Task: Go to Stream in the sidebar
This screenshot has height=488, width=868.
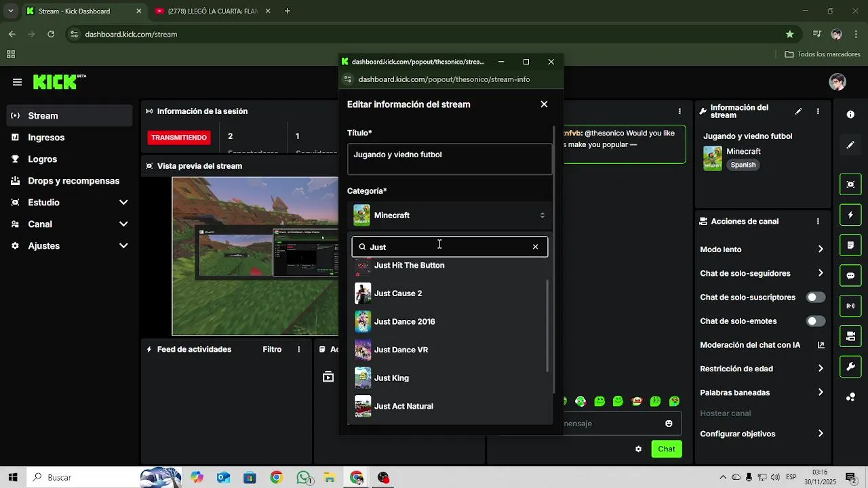Action: click(69, 116)
